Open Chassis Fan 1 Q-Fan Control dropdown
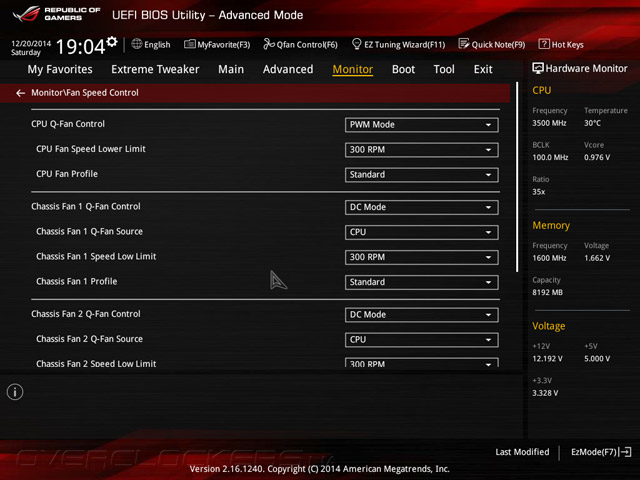The width and height of the screenshot is (640, 480). tap(422, 207)
